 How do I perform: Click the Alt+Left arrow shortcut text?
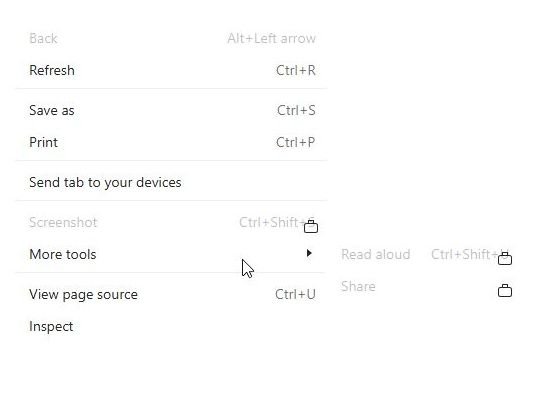point(272,38)
